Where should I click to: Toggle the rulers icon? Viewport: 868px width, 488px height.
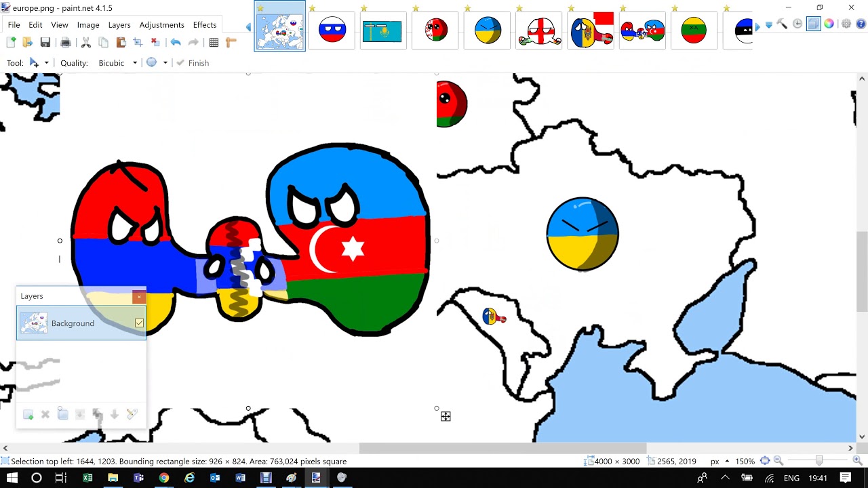click(x=231, y=42)
